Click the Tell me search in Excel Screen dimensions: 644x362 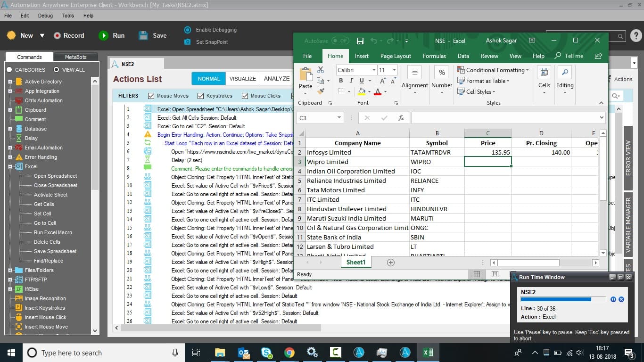(x=569, y=56)
